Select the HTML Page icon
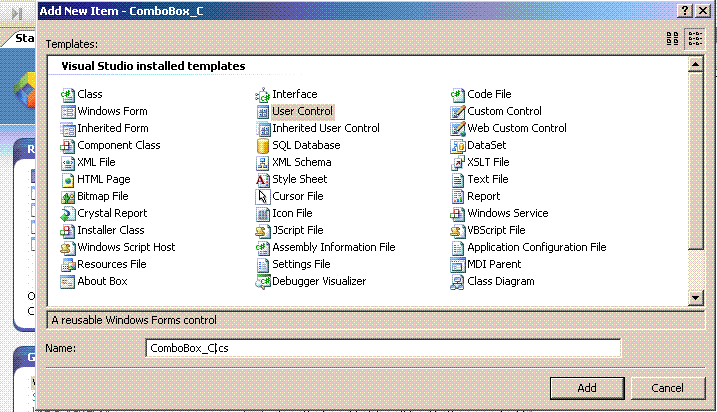 pos(68,179)
